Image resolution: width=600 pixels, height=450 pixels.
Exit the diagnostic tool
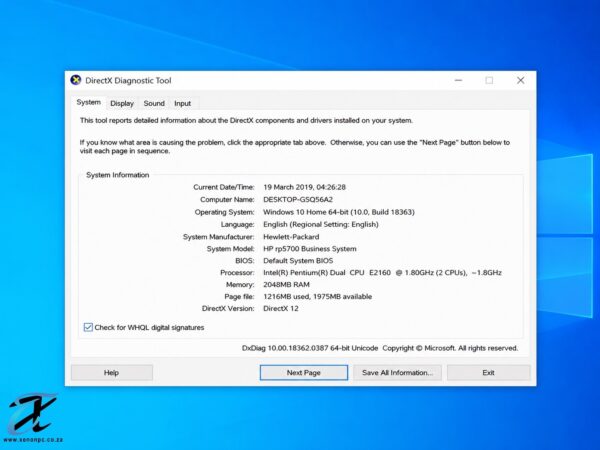click(x=488, y=373)
